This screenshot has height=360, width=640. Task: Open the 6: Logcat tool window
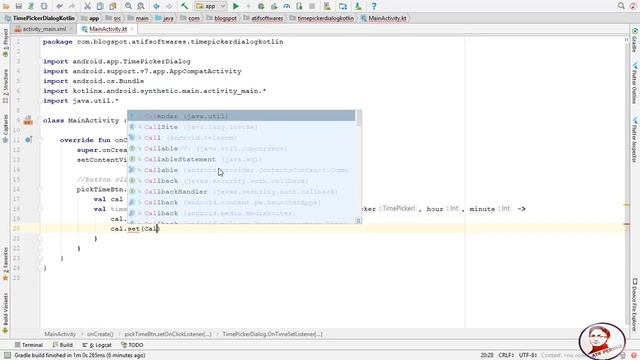click(x=97, y=345)
